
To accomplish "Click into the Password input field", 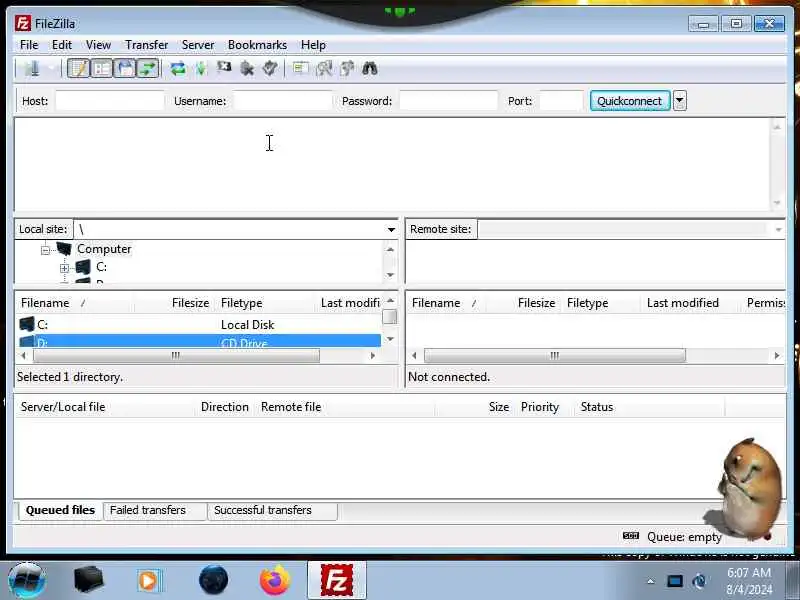I will click(448, 101).
